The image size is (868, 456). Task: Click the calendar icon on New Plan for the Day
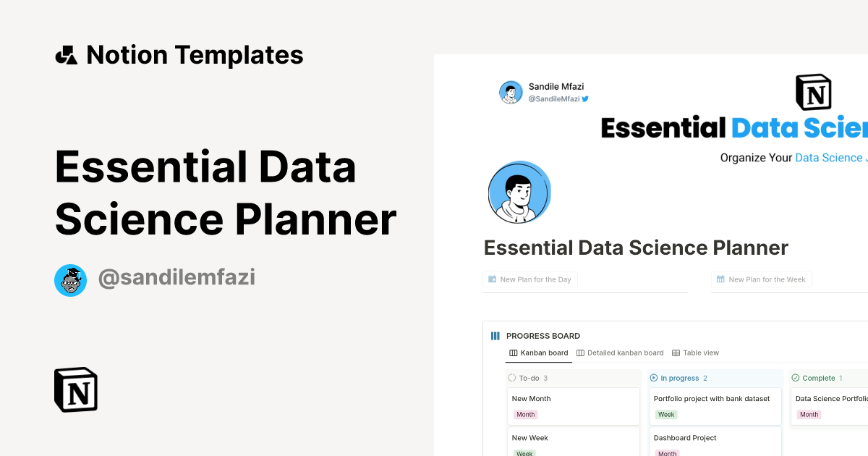(x=491, y=279)
